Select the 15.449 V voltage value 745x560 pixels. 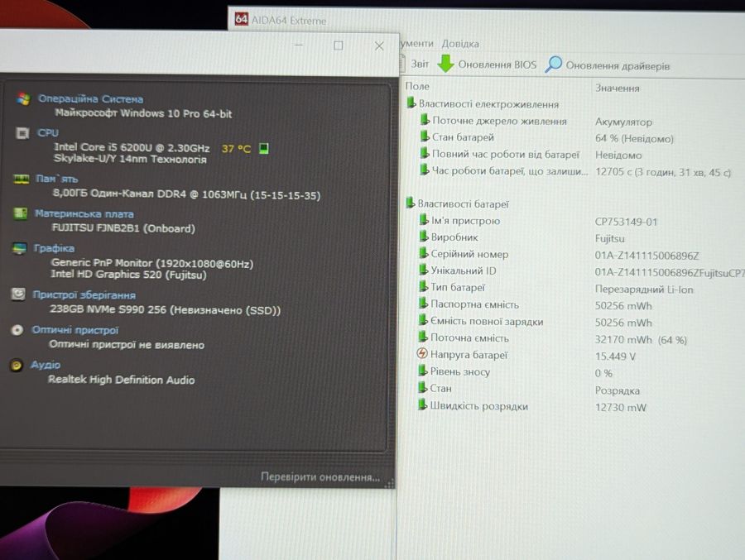pyautogui.click(x=615, y=357)
